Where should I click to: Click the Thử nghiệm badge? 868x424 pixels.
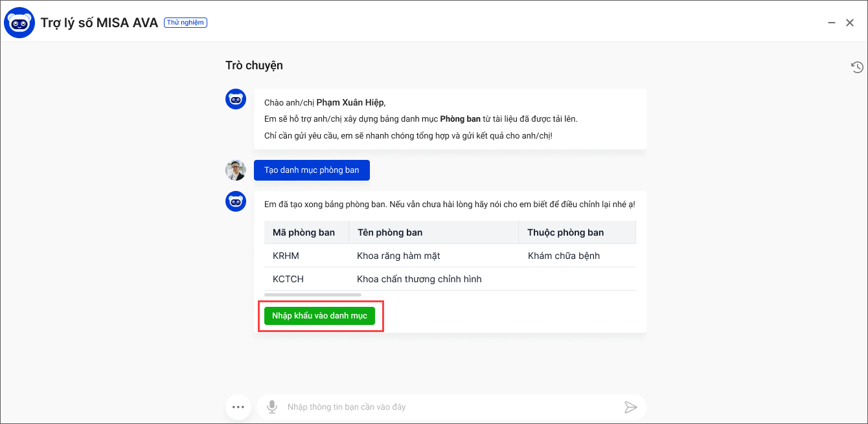pyautogui.click(x=185, y=23)
